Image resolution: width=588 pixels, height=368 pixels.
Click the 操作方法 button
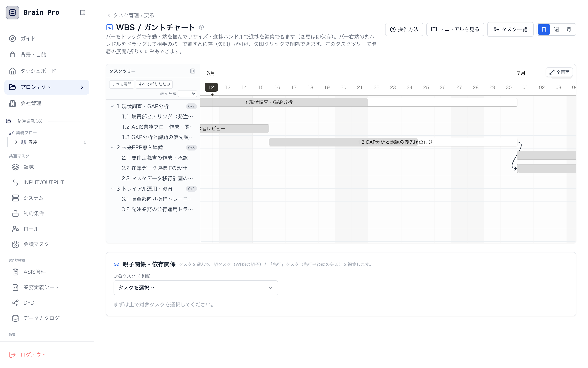[x=404, y=29]
